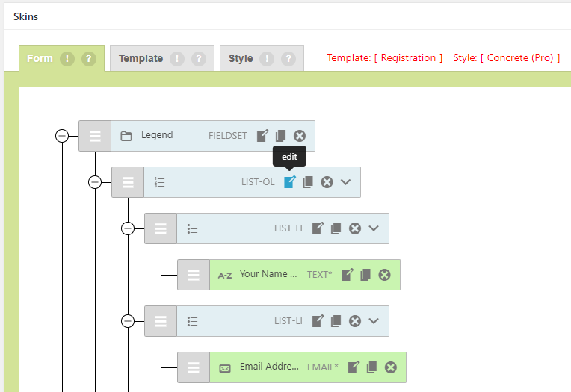Delete the Legend fieldset
Screen dimensions: 571x392
coord(300,136)
